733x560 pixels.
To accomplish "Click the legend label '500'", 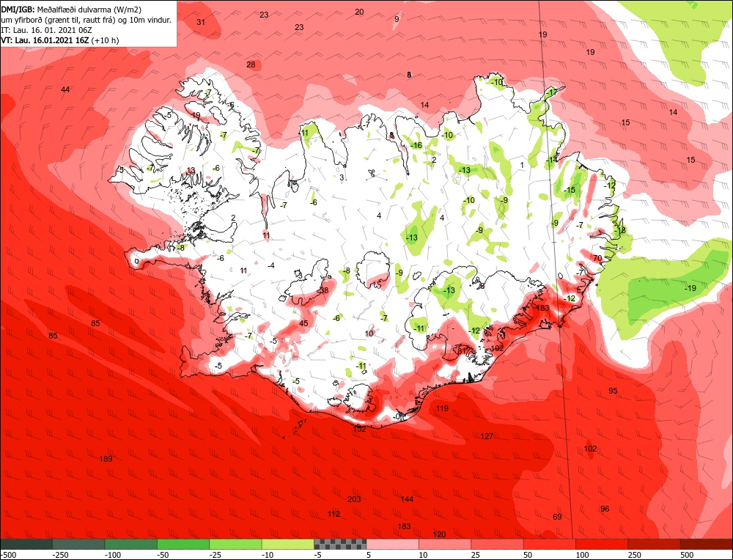I will coord(688,555).
